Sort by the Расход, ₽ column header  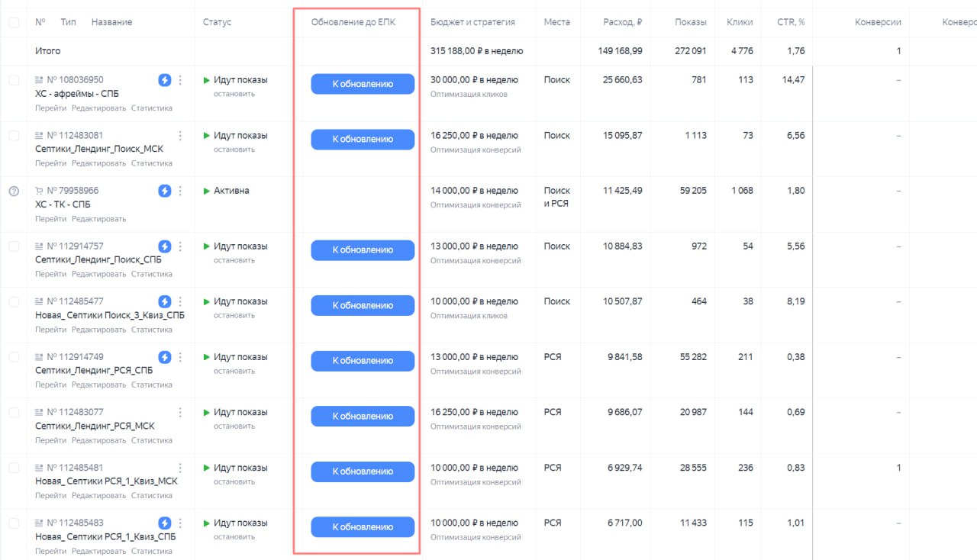[x=622, y=22]
